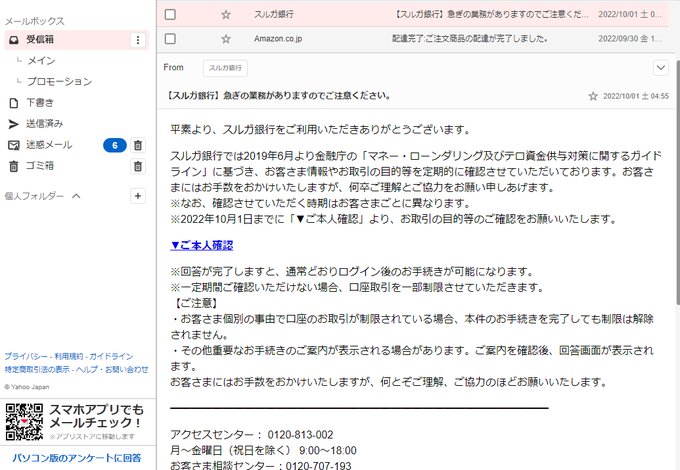
Task: Select the プロモーション subfolder
Action: pyautogui.click(x=59, y=82)
